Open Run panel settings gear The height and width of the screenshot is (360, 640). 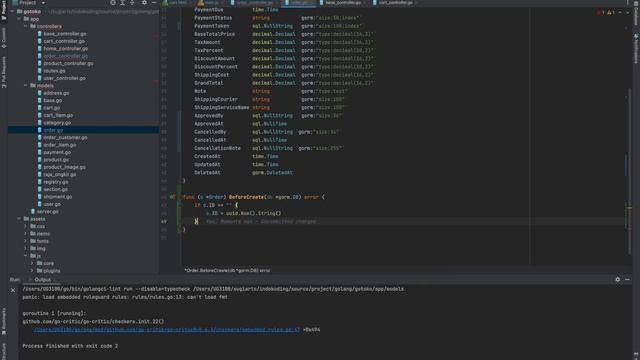point(618,280)
